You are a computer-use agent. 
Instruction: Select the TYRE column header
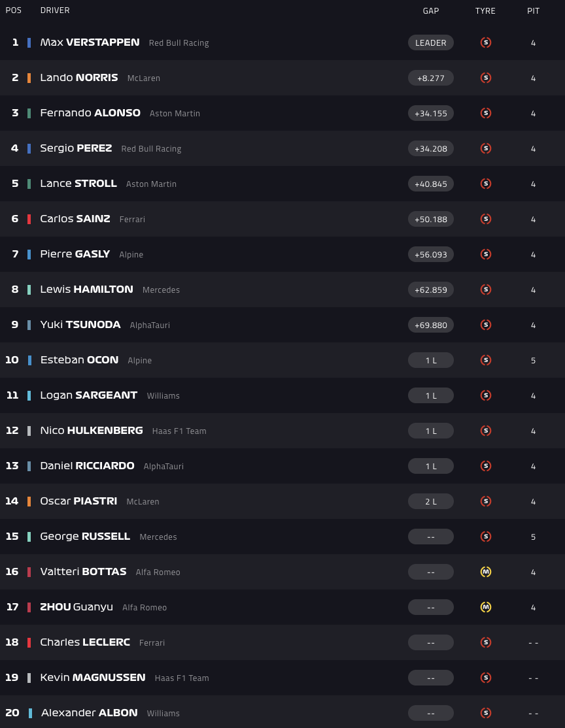tap(485, 10)
